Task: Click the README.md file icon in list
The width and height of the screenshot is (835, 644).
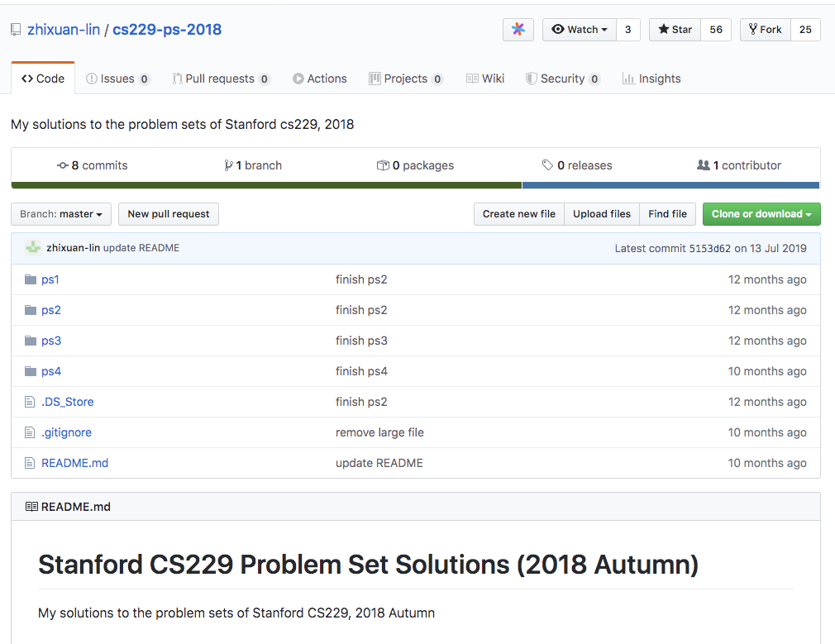Action: tap(31, 463)
